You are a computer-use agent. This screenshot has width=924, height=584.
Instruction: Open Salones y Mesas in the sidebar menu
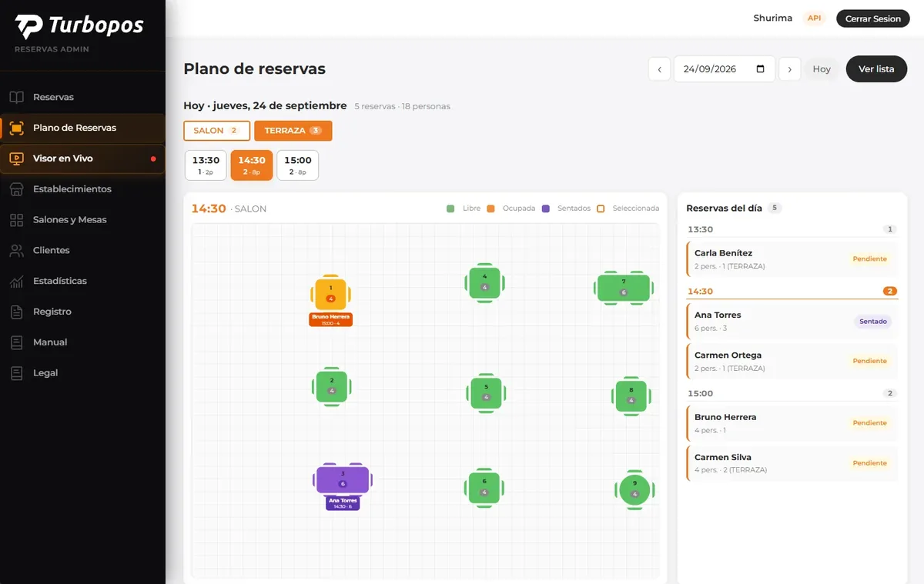(x=82, y=220)
